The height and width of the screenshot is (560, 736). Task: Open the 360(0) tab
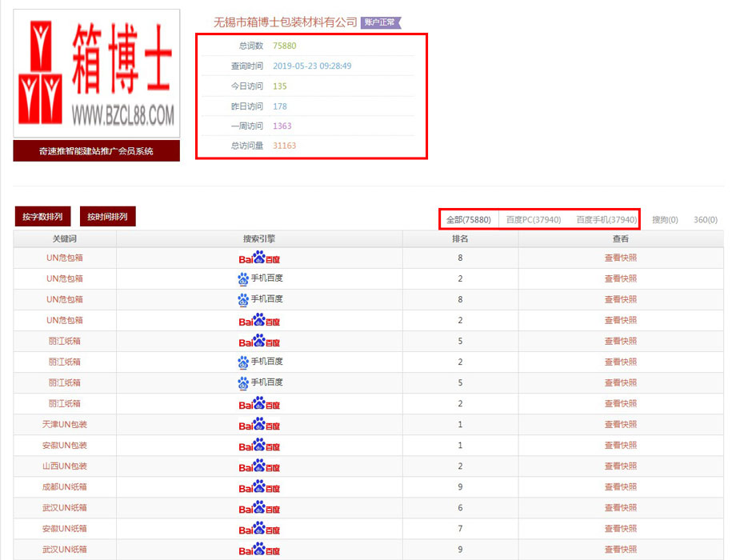point(706,219)
